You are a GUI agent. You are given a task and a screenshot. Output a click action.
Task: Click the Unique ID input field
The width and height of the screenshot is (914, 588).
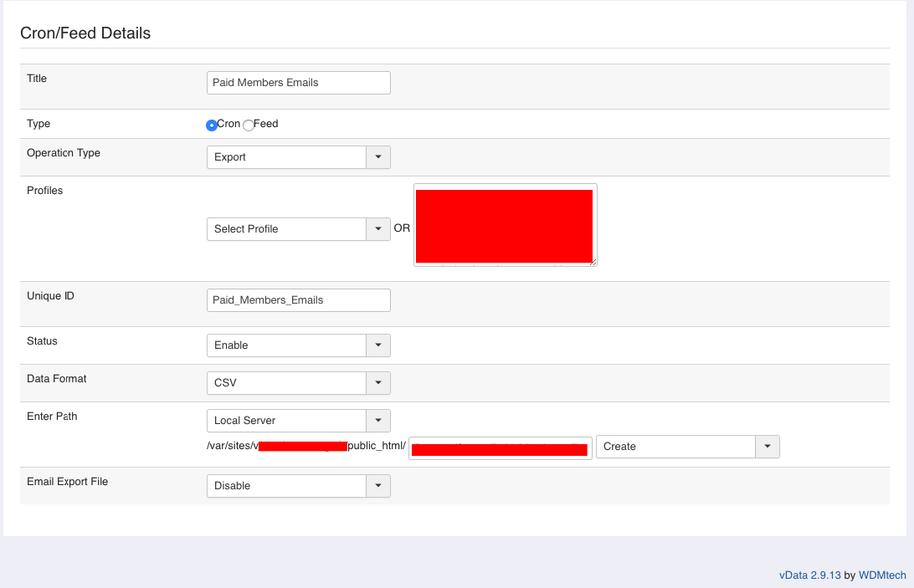299,300
